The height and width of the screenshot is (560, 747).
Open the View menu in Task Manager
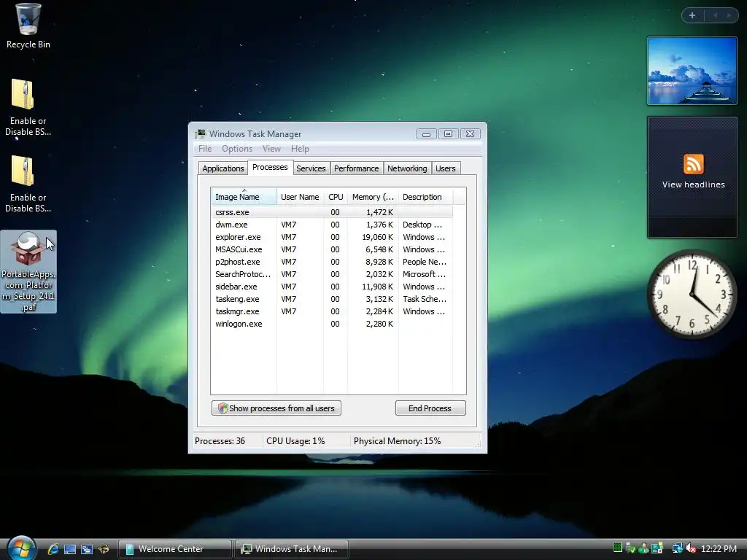tap(271, 149)
